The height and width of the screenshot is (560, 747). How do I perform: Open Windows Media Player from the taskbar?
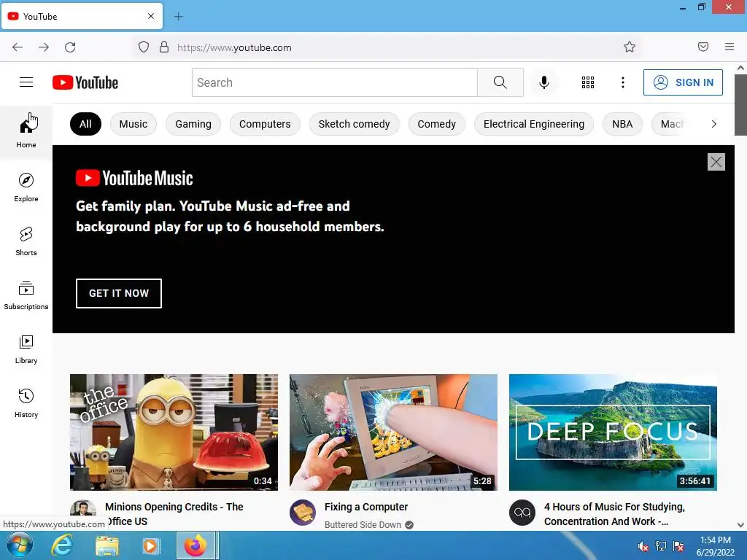pos(151,545)
